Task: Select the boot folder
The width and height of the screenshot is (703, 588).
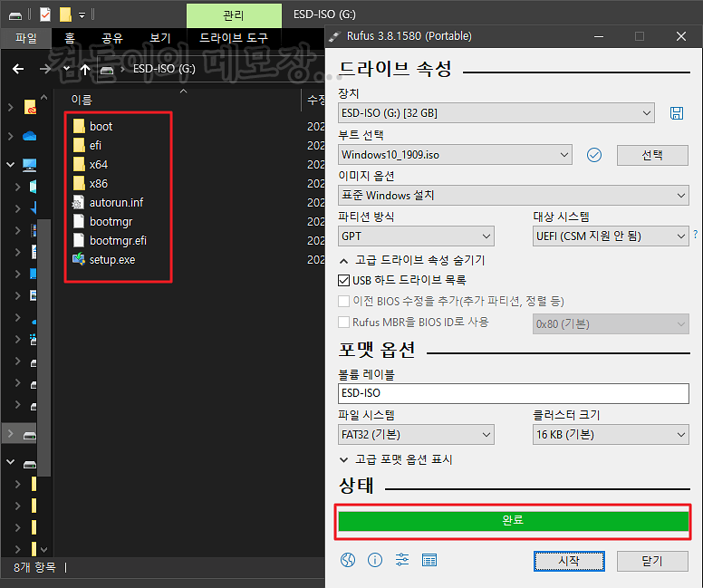Action: click(x=101, y=127)
